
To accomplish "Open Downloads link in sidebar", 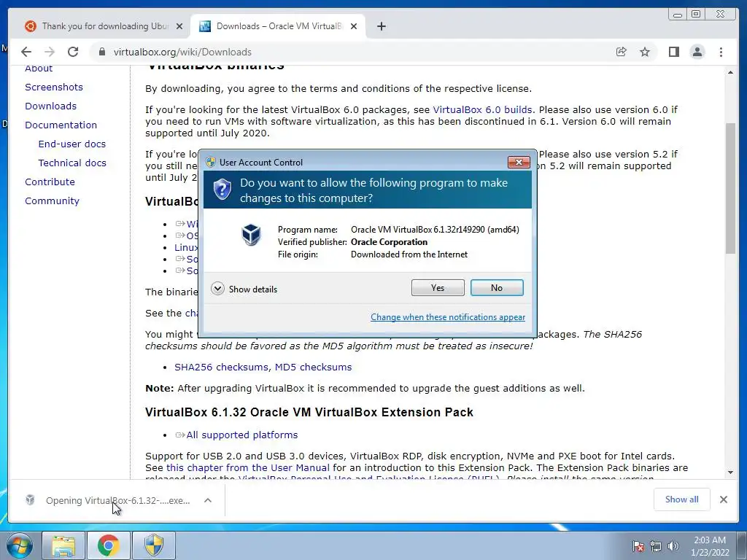I will click(x=50, y=106).
